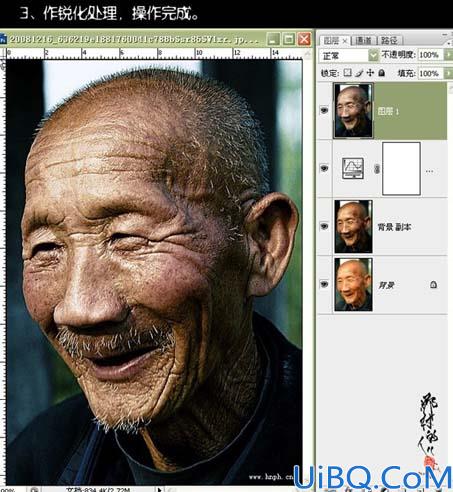Screen dimensions: 453x492
Task: Click the 填充 100% value field
Action: pos(430,73)
